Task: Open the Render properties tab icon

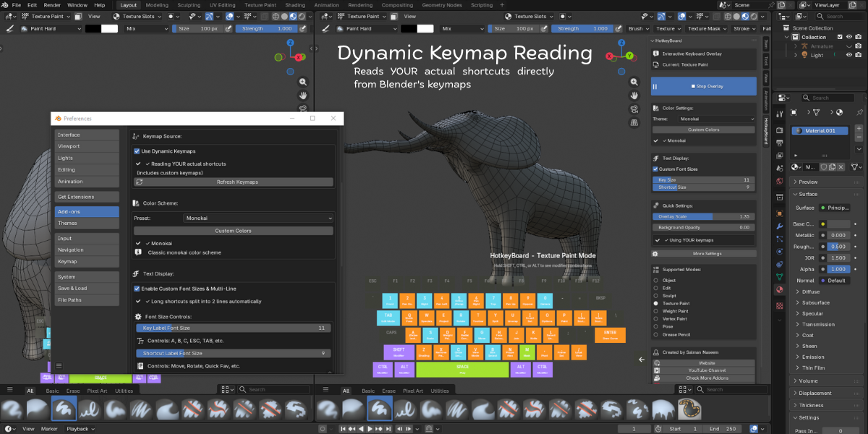Action: [x=779, y=130]
